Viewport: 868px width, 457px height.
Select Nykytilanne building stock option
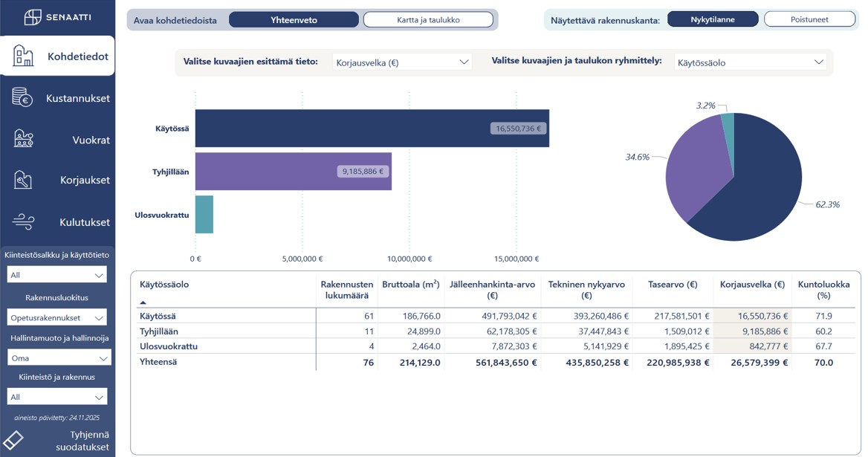713,19
